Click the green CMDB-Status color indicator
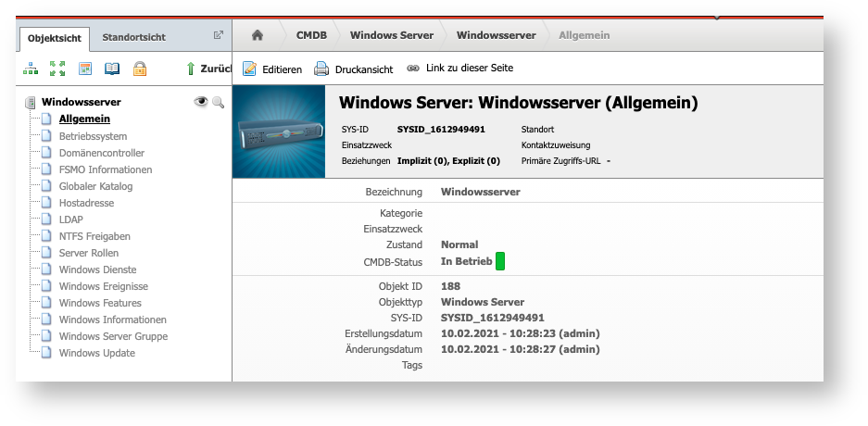 coord(500,261)
